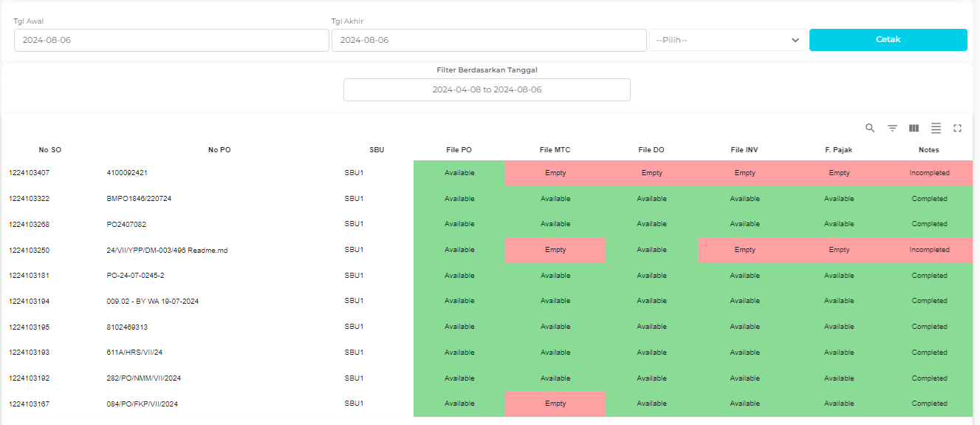Click the Tgl Akhir date field
Viewport: 980px width, 425px height.
tap(489, 40)
